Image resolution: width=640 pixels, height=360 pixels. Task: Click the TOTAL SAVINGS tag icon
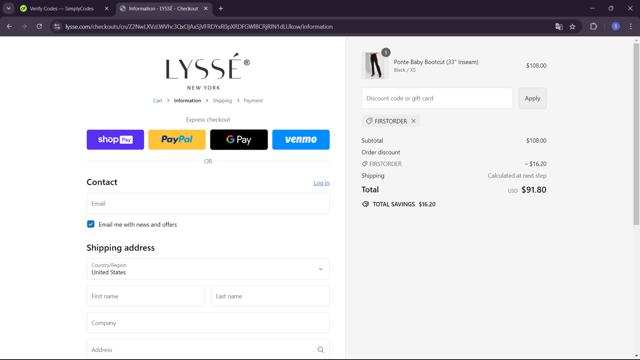coord(365,204)
